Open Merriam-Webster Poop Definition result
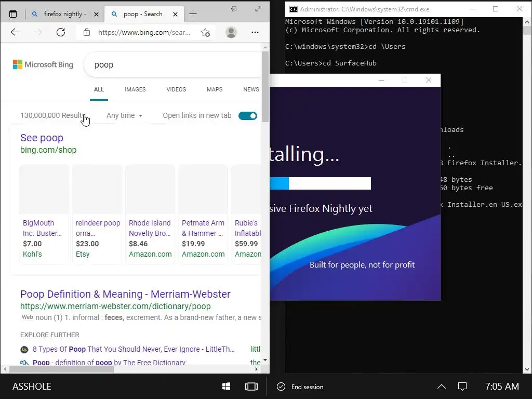 [x=125, y=294]
